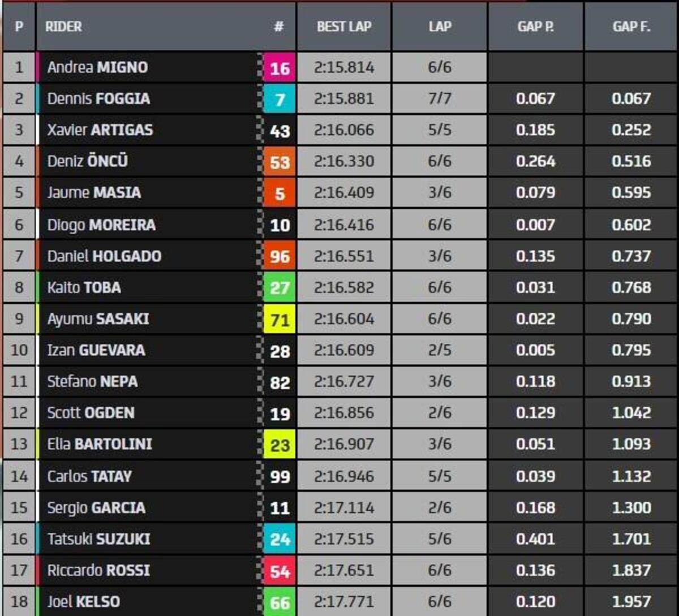Sort by the RIDER column header

pyautogui.click(x=63, y=27)
